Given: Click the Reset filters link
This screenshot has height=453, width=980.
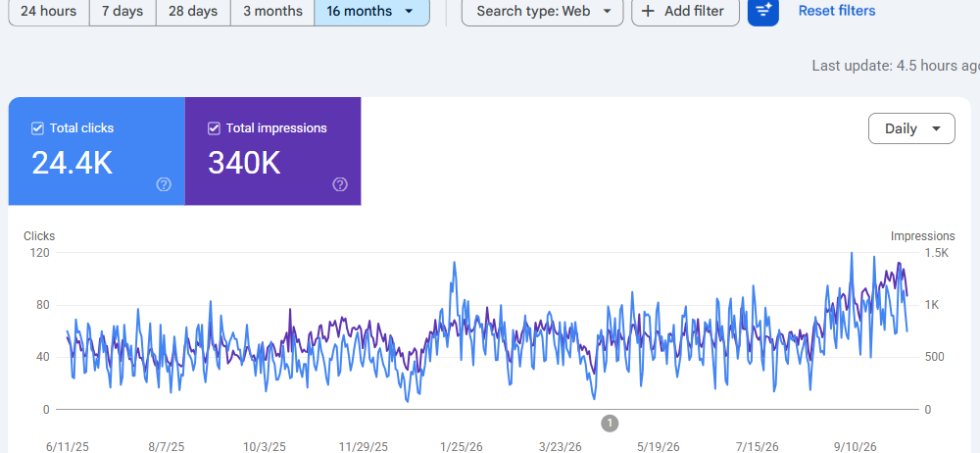Looking at the screenshot, I should pos(837,11).
